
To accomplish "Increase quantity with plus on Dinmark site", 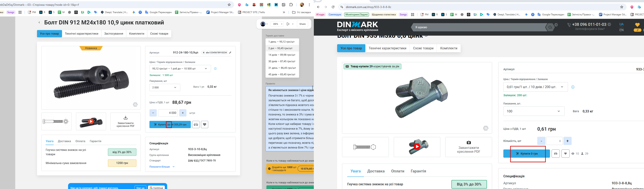I will (568, 141).
